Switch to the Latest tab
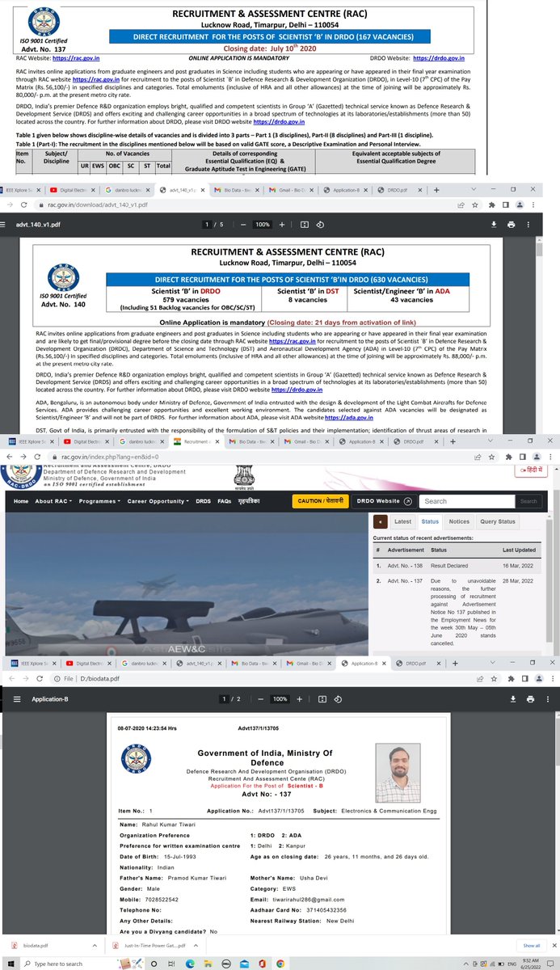This screenshot has height=970, width=560. (402, 522)
